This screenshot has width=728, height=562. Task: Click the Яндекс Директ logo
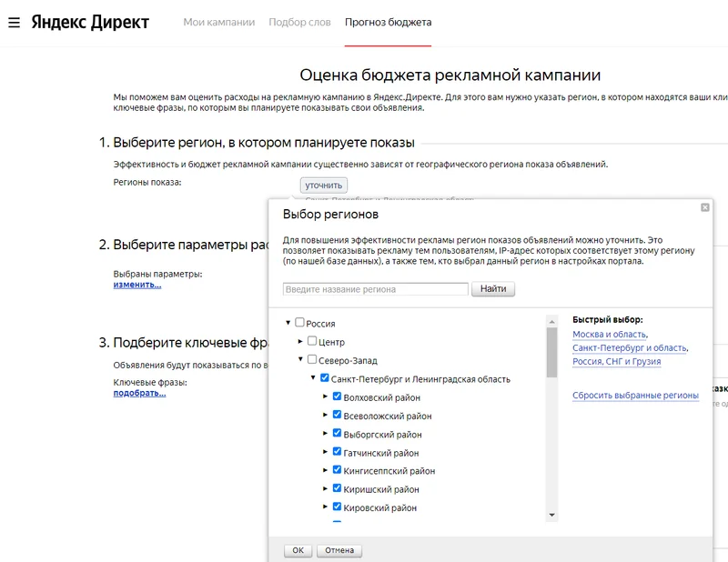coord(90,22)
